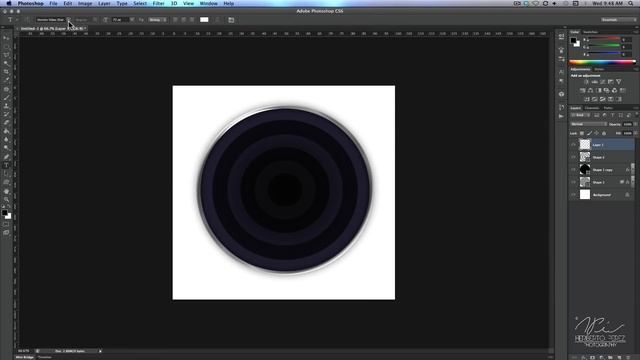The image size is (640, 360).
Task: Open the Layer menu
Action: point(104,3)
